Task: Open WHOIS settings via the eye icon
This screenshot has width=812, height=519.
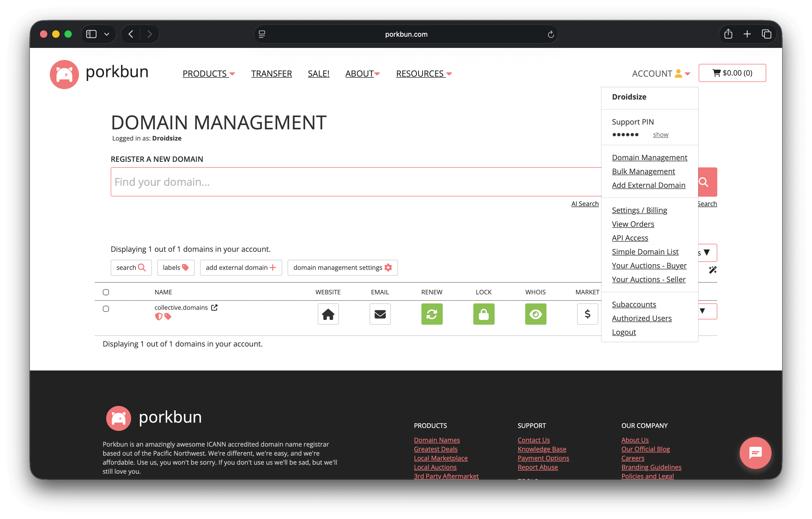Action: [536, 314]
